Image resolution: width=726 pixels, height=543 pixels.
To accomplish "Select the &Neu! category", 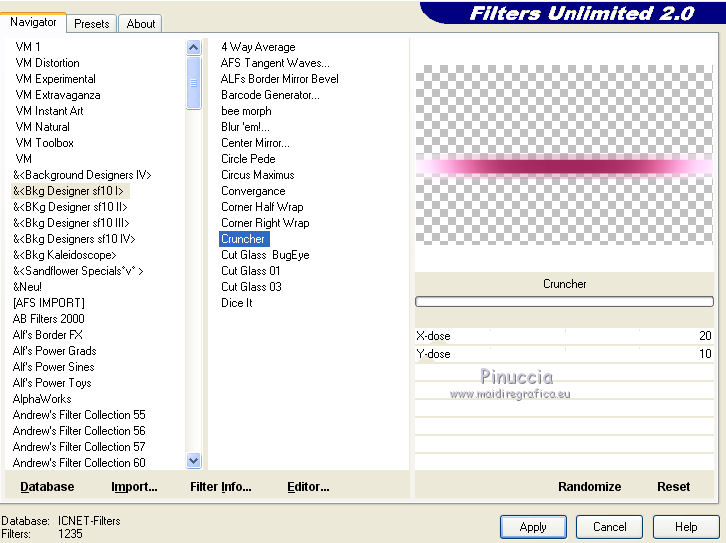I will click(27, 287).
